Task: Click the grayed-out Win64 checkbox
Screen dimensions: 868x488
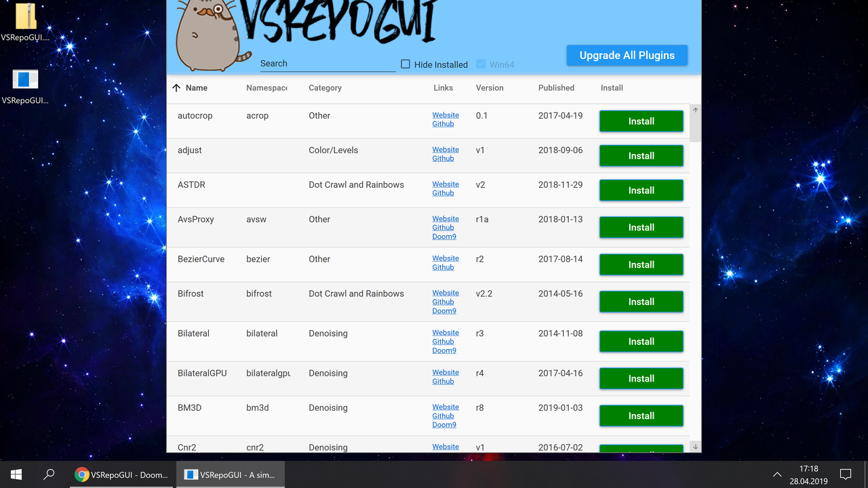Action: coord(479,64)
